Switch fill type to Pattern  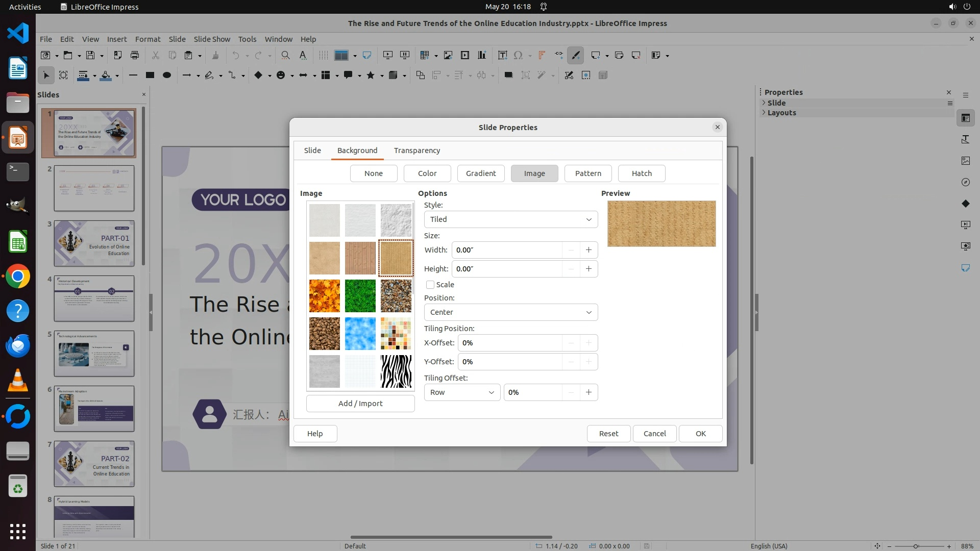[588, 173]
